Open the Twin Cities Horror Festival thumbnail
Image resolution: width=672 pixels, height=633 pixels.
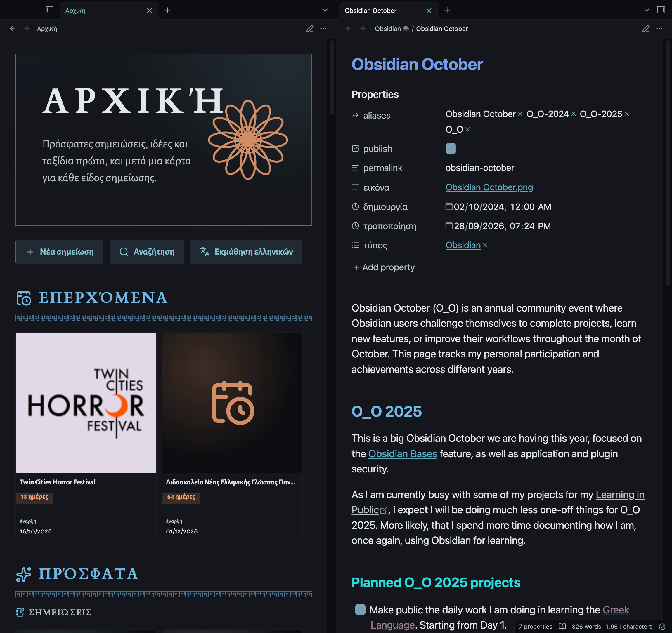(x=86, y=403)
